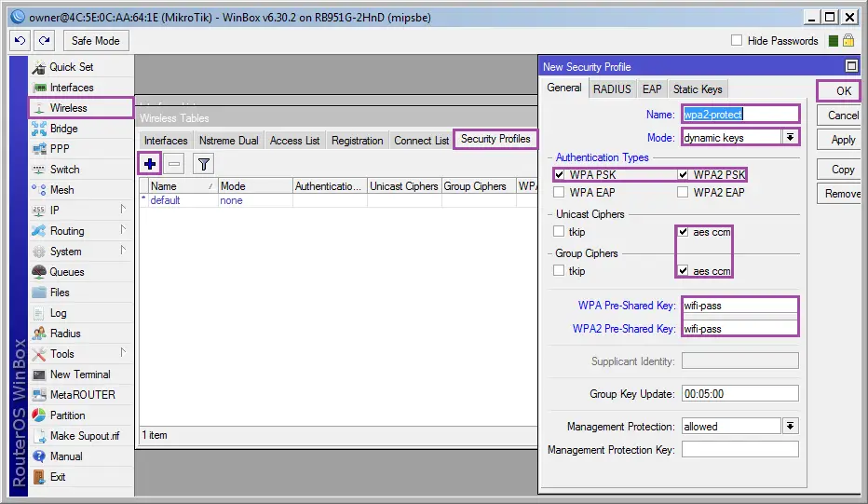Select the default security profile row

[x=338, y=200]
